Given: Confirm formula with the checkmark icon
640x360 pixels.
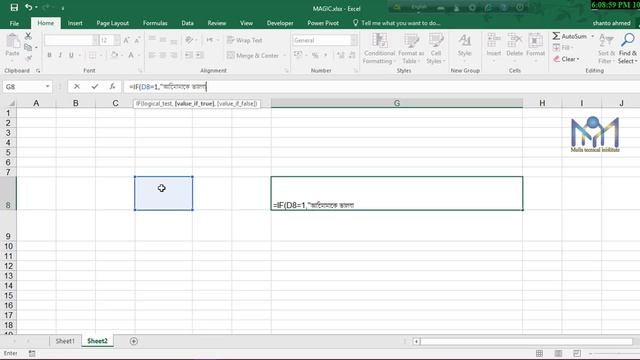Looking at the screenshot, I should (95, 87).
